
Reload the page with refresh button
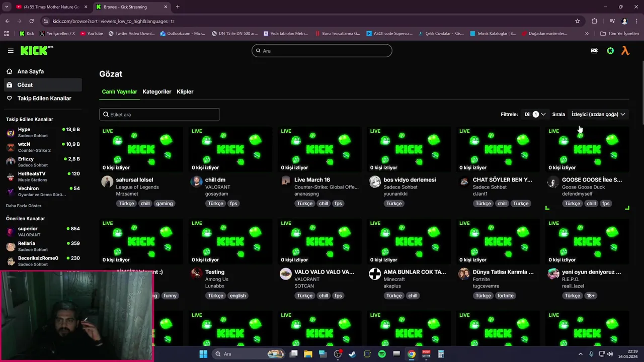[31, 21]
